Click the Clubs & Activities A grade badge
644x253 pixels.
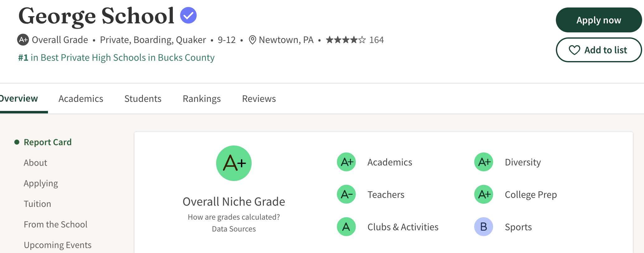pyautogui.click(x=346, y=227)
